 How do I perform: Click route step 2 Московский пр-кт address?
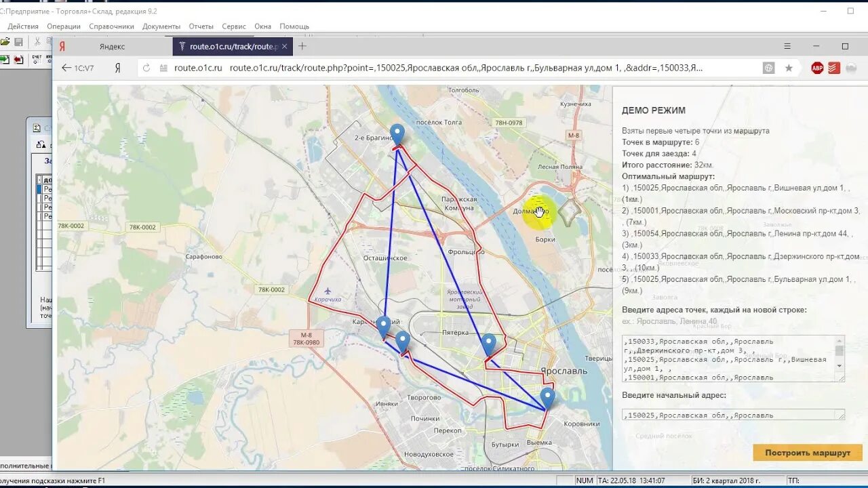[741, 216]
